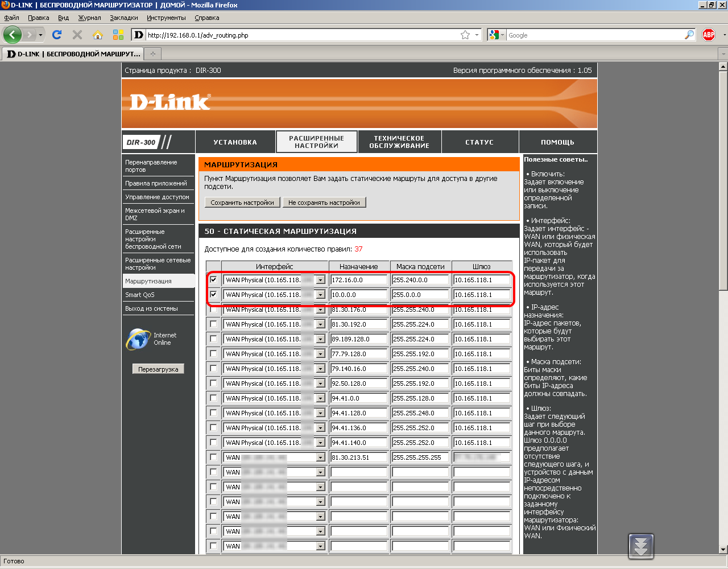Switch to the ТЕХНИЧЕСКОЕ ОБСЛУЖИВАНИЕ tab

399,142
